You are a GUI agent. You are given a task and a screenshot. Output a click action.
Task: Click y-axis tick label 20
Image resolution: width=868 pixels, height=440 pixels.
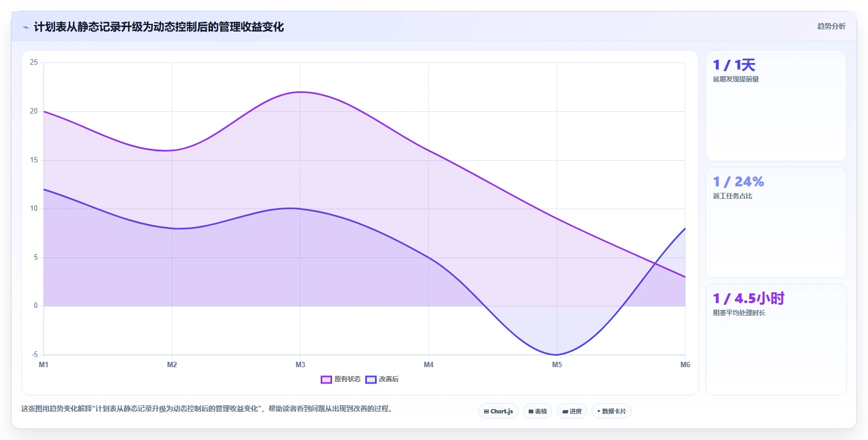coord(34,111)
